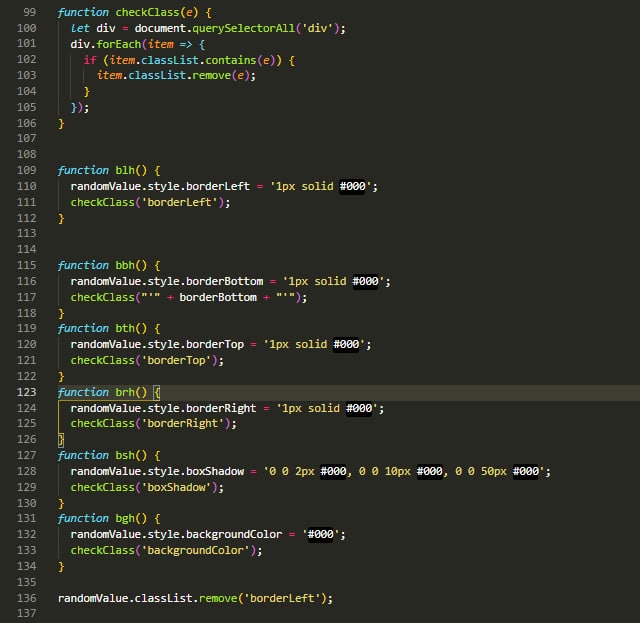640x623 pixels.
Task: Click boxShadow property on line 128
Action: click(x=215, y=472)
